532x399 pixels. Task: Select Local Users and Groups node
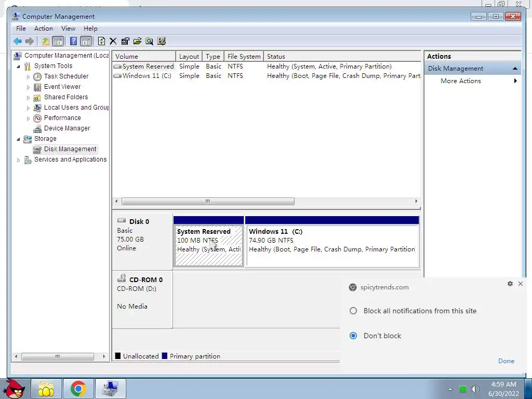pyautogui.click(x=76, y=108)
